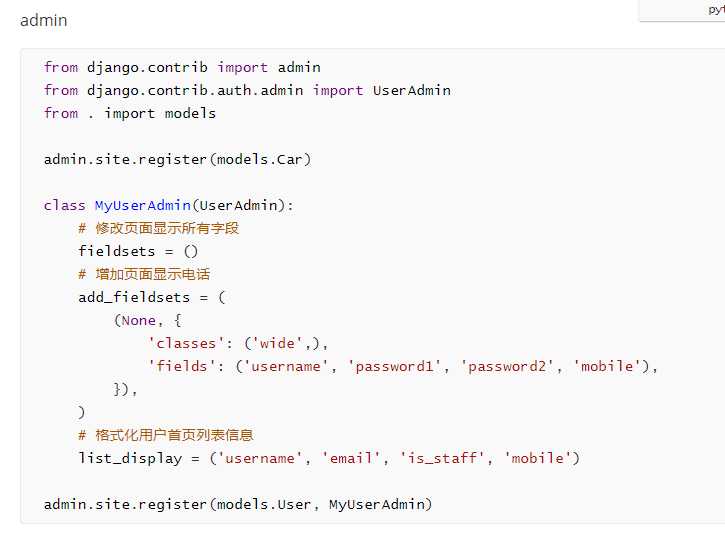This screenshot has height=541, width=725.
Task: Click django.contrib.auth.admin in the second import
Action: click(x=195, y=90)
